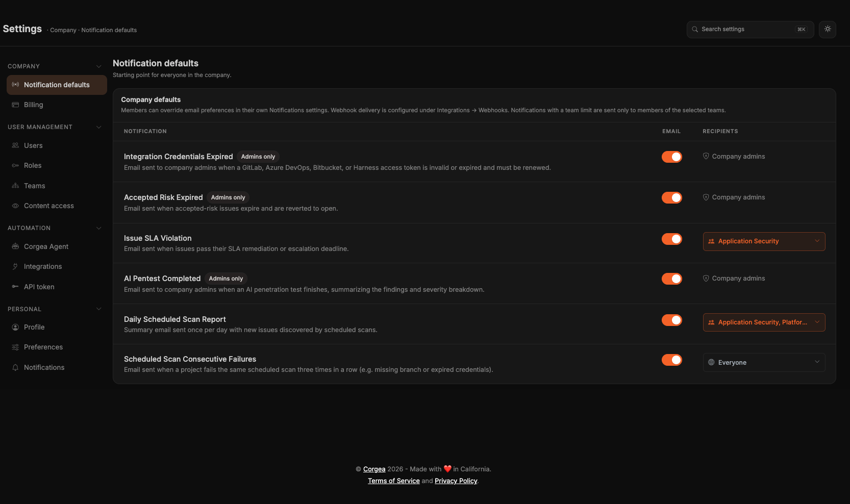The image size is (850, 504).
Task: Open Profile settings
Action: (x=57, y=327)
